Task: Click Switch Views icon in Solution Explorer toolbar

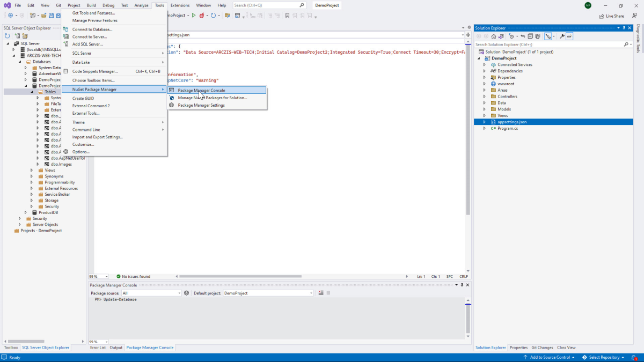Action: (x=501, y=36)
